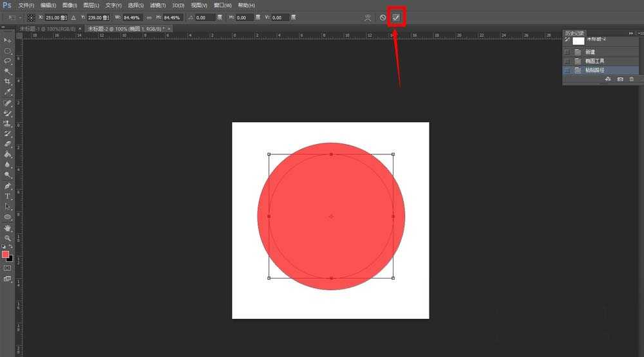
Task: Switch to the first document tab at 100%(RGB/8)
Action: coord(47,29)
